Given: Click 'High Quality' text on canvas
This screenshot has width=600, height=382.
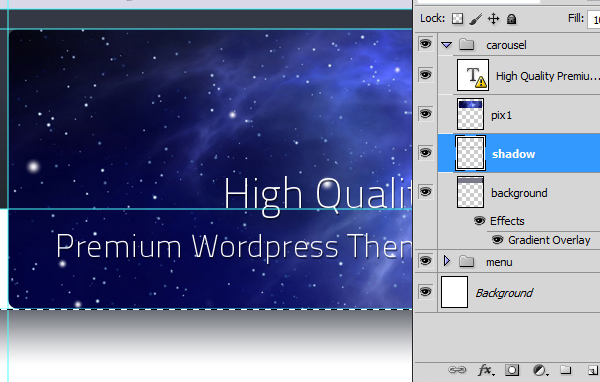Looking at the screenshot, I should [318, 196].
